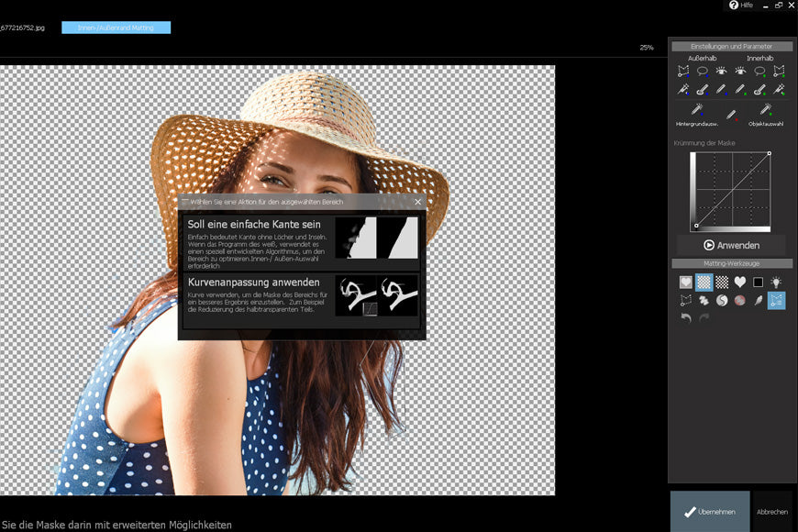Toggle the Außerhalb eye visibility icon
This screenshot has height=532, width=798.
pyautogui.click(x=721, y=71)
